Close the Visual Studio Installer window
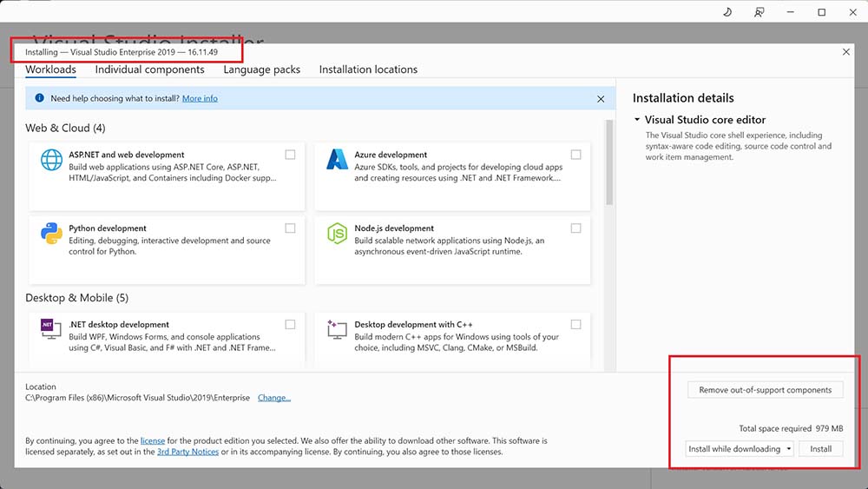868x489 pixels. pos(853,11)
